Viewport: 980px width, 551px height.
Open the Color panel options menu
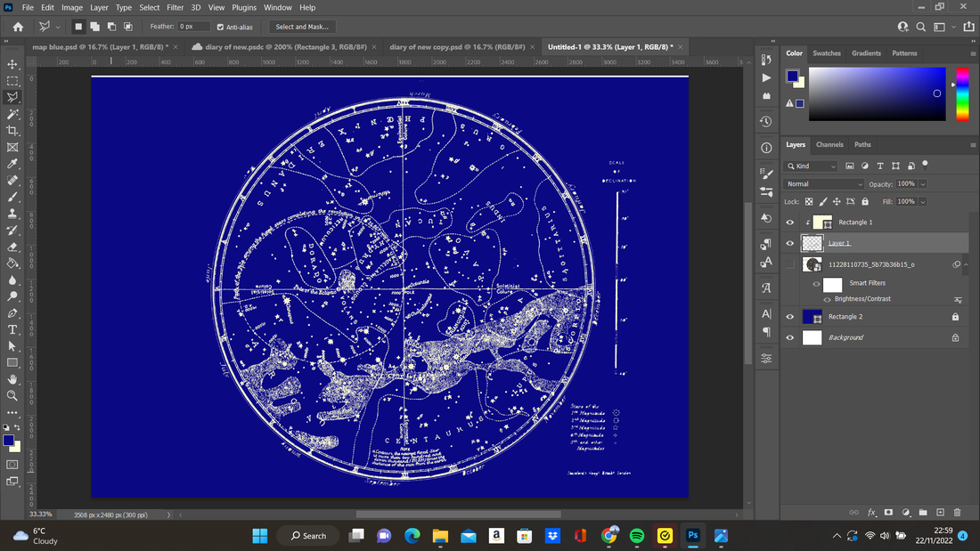tap(973, 53)
